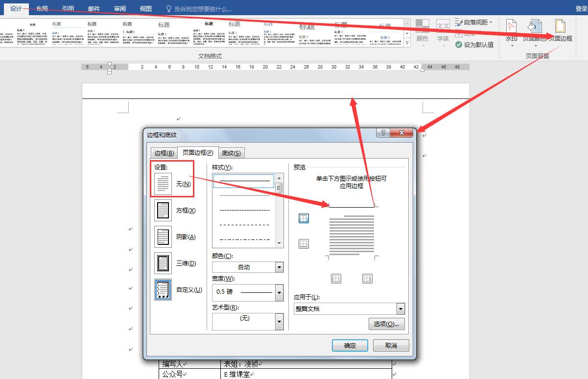Screen dimensions: 588x379
Task: Open the 选项 (Options) dialog
Action: (x=387, y=324)
